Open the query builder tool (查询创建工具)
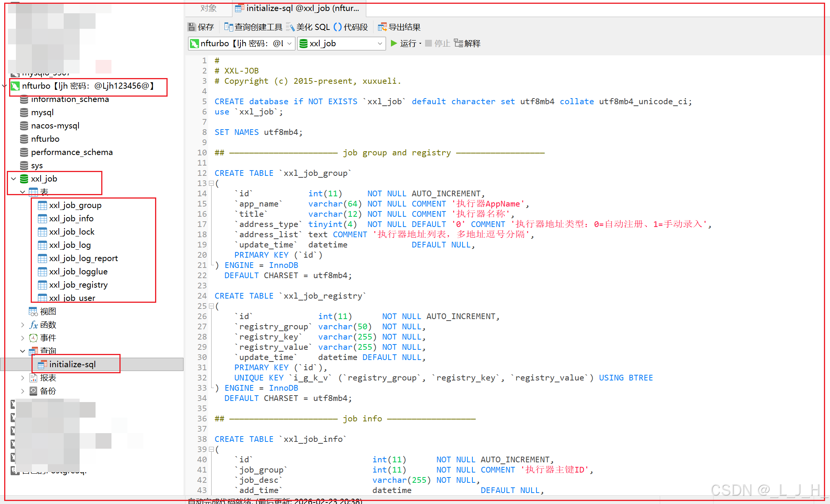Image resolution: width=830 pixels, height=504 pixels. [x=228, y=27]
